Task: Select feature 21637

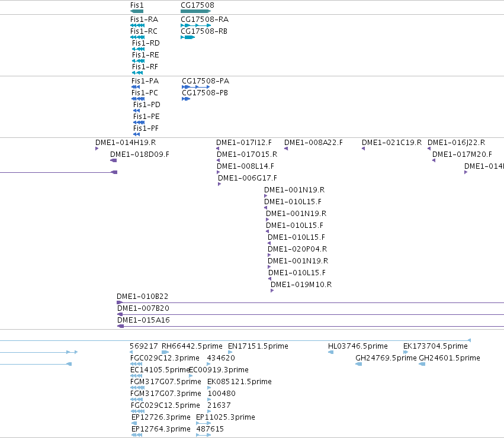Action: (219, 406)
